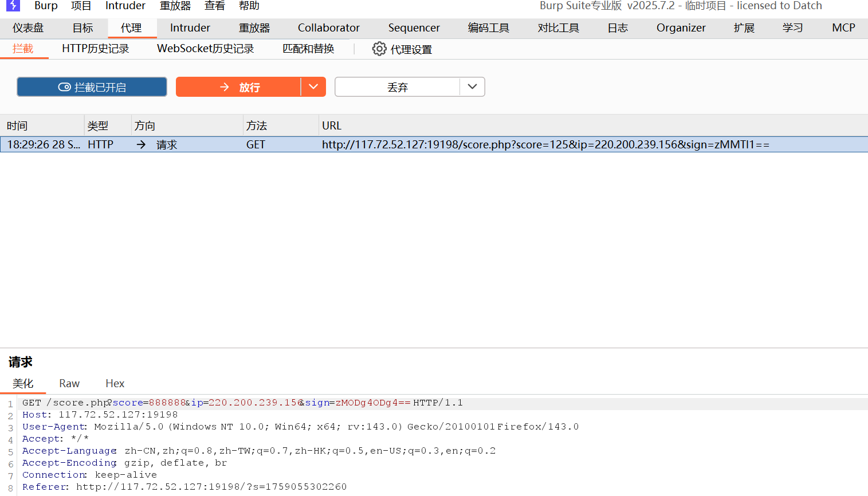Open the 日志 tab

618,27
